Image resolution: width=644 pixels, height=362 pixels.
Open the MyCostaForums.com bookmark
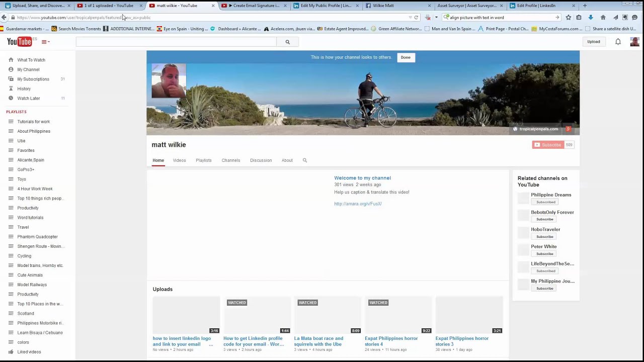pos(558,29)
